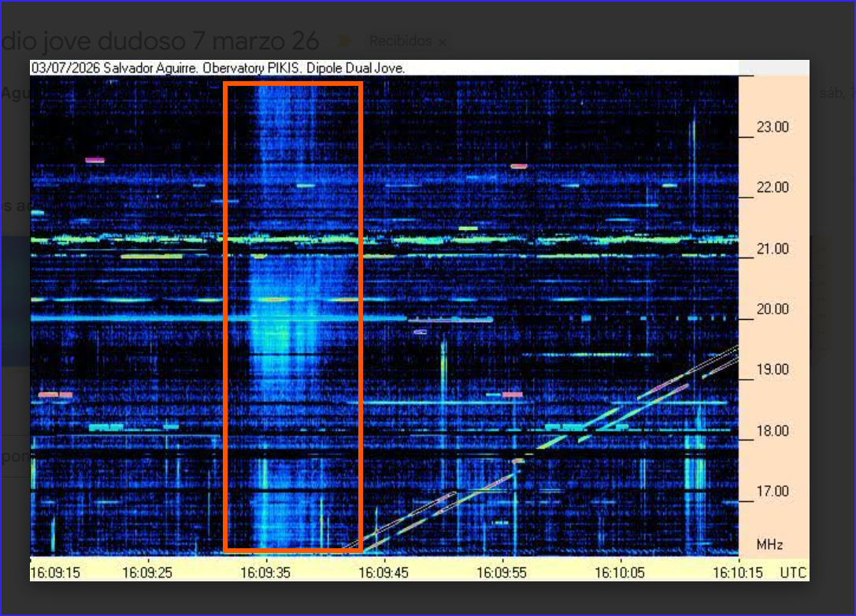Click the 23.00 frequency scale label
This screenshot has height=616, width=856.
[x=773, y=127]
